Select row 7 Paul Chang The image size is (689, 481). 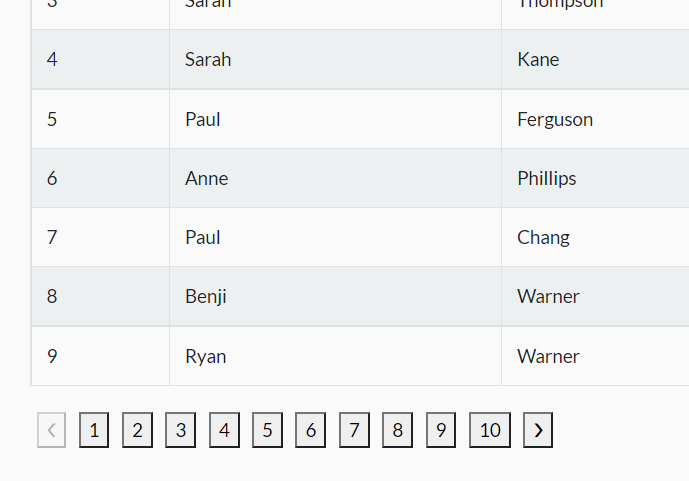pyautogui.click(x=360, y=237)
